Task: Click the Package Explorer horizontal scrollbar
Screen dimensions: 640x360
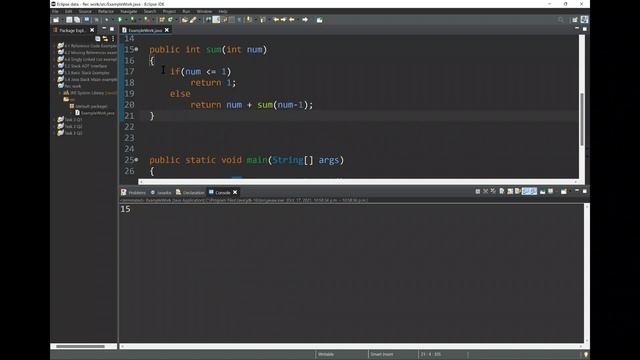Action: click(x=80, y=347)
